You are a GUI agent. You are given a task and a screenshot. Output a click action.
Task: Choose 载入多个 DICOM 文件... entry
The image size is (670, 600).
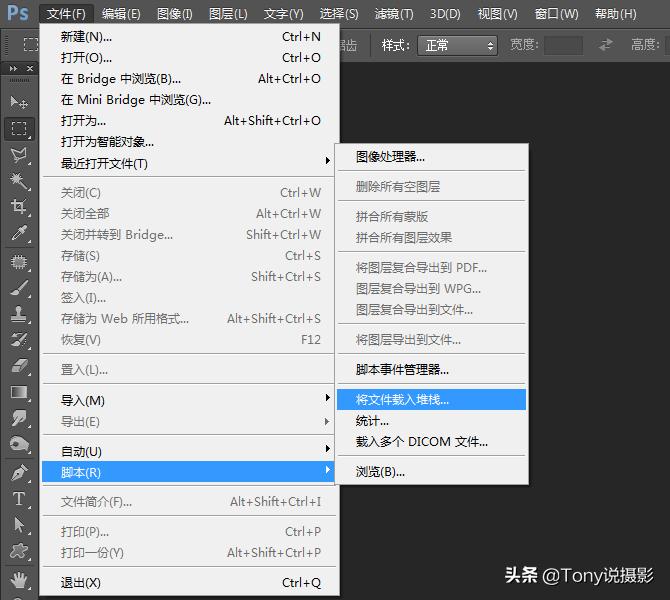point(432,441)
